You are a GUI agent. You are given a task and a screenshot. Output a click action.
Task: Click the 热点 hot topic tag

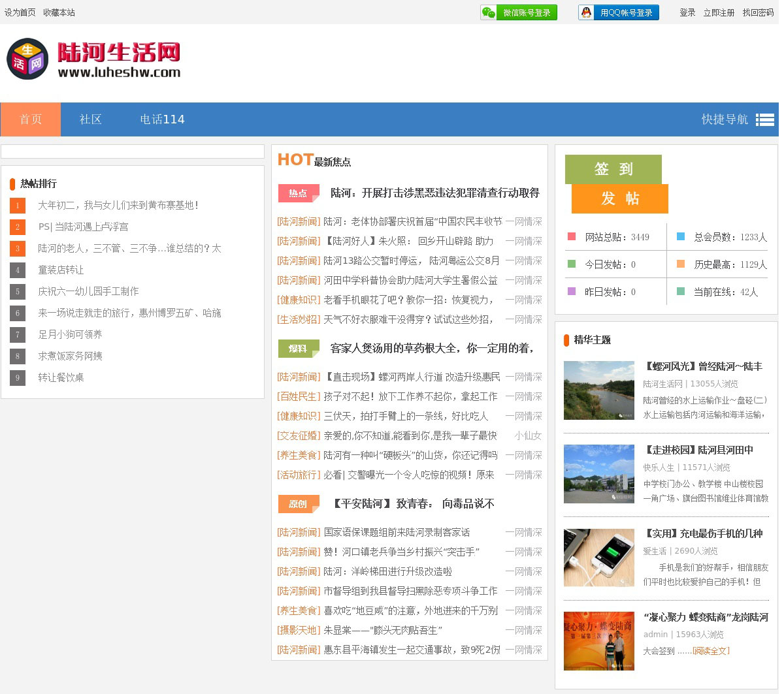[298, 193]
